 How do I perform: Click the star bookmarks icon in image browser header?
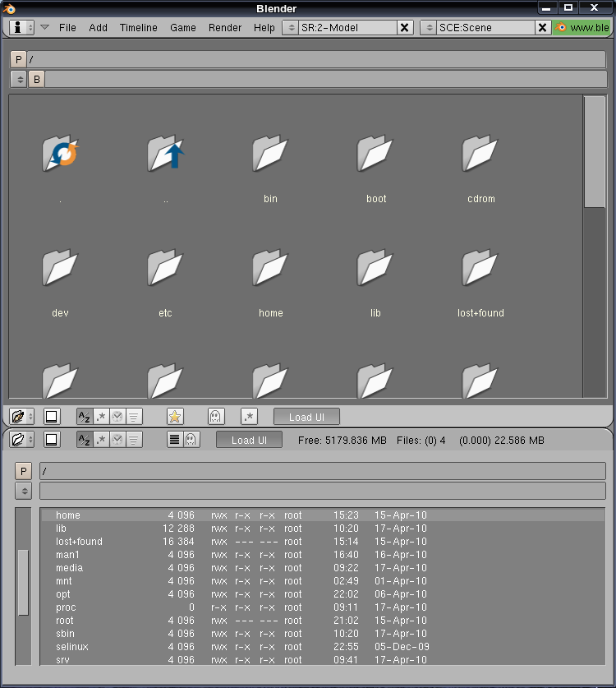[x=175, y=417]
